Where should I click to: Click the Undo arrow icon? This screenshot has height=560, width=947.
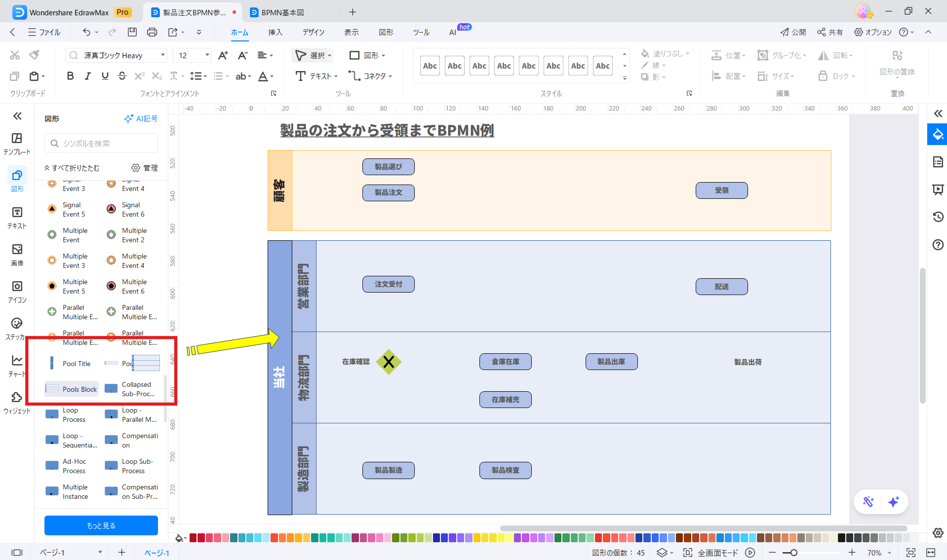86,32
